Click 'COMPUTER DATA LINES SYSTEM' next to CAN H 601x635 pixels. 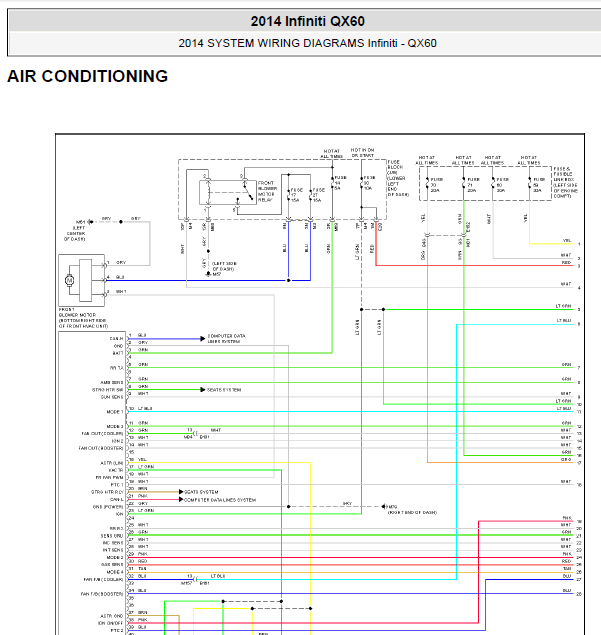[226, 339]
